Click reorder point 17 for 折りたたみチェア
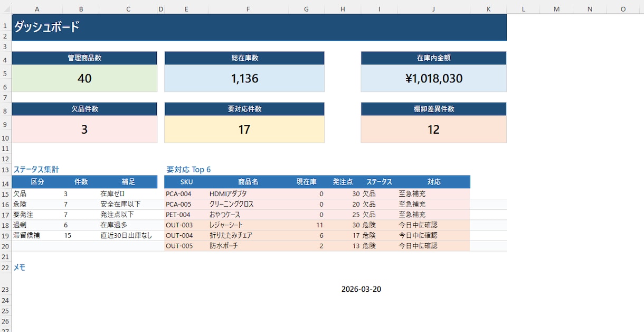 point(343,236)
